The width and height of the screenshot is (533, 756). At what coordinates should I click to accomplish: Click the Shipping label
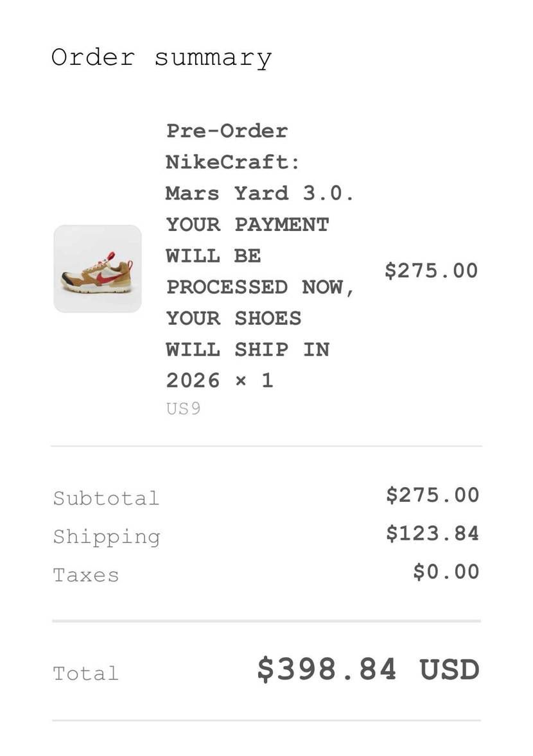[x=107, y=537]
